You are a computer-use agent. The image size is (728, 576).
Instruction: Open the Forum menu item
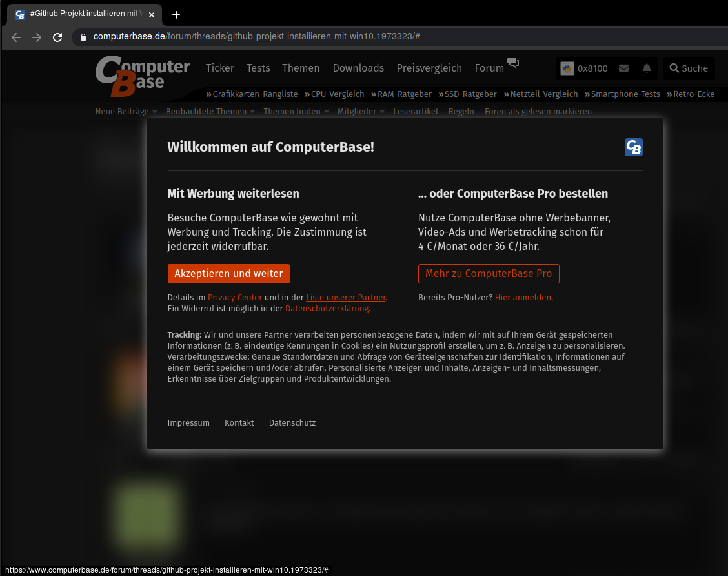tap(489, 68)
